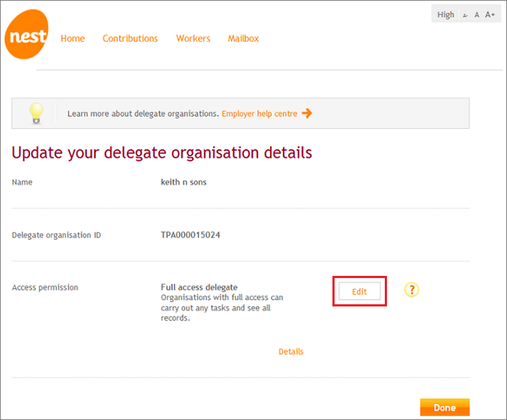Click the Update your delegate organisation heading

coord(162,153)
